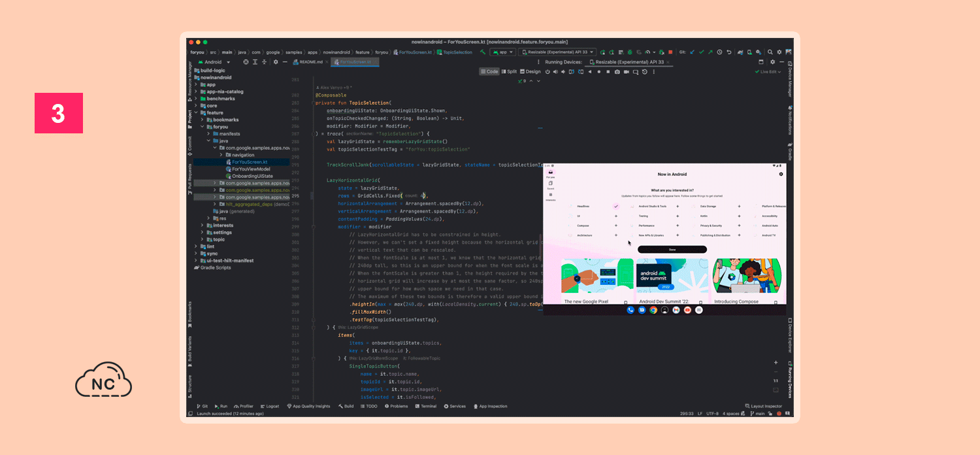
Task: Open the app run configuration dropdown
Action: tap(503, 52)
